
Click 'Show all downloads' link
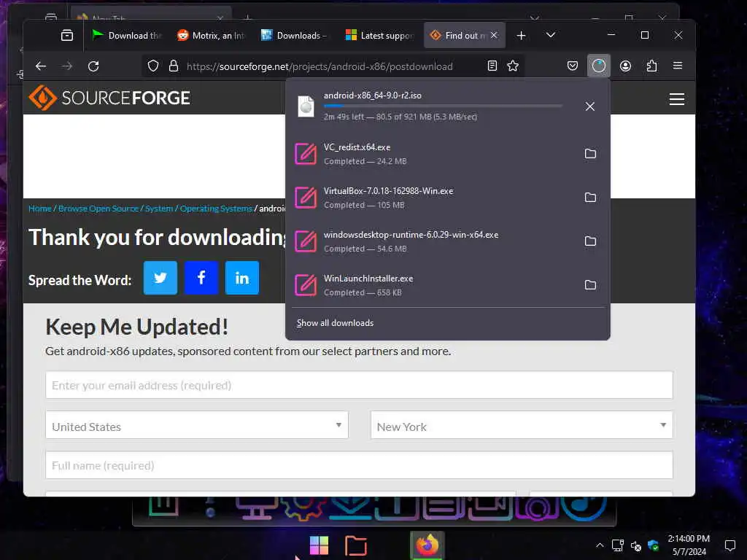coord(335,323)
